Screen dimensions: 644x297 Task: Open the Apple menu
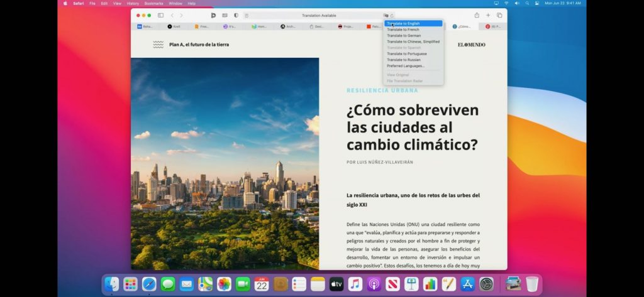coord(65,3)
